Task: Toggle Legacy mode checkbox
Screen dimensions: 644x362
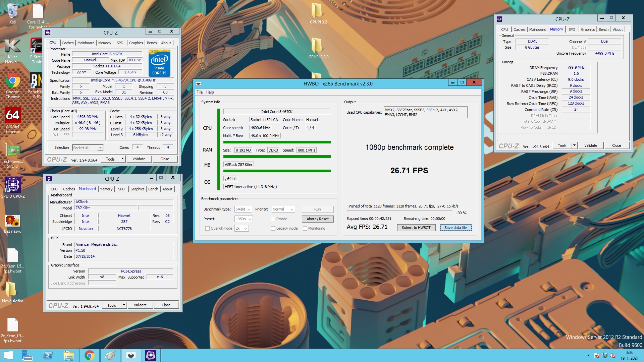Action: tap(273, 229)
